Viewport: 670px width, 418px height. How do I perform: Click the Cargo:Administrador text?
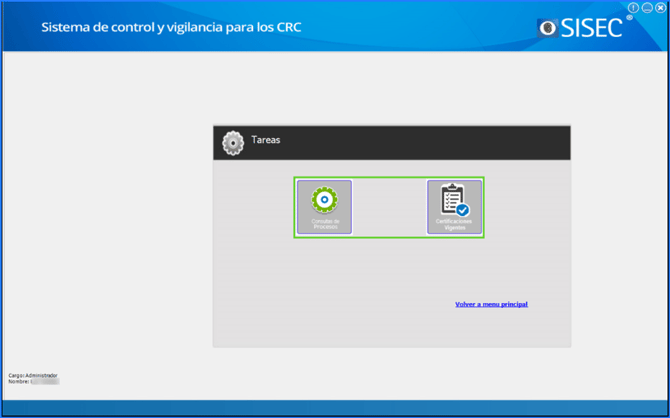point(33,376)
